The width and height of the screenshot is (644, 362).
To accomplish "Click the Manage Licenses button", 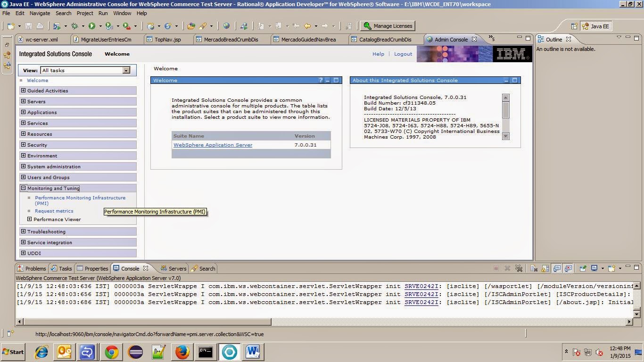I will (388, 26).
